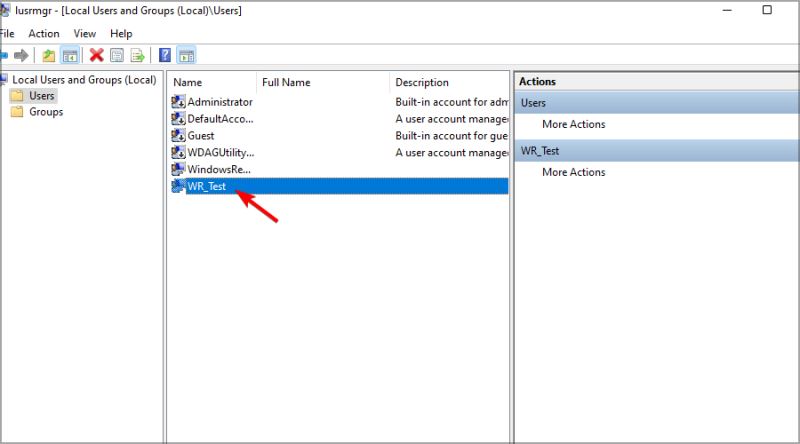
Task: Select the Users tree node
Action: (41, 95)
